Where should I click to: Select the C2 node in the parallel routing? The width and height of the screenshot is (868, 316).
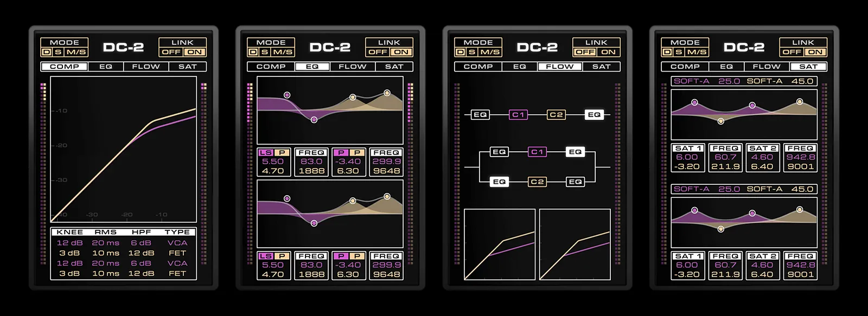(537, 182)
